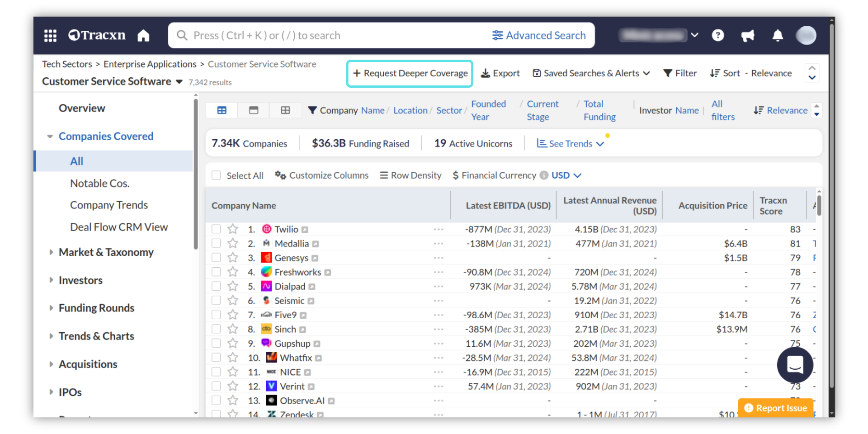
Task: Click Request Deeper Coverage button
Action: point(410,73)
